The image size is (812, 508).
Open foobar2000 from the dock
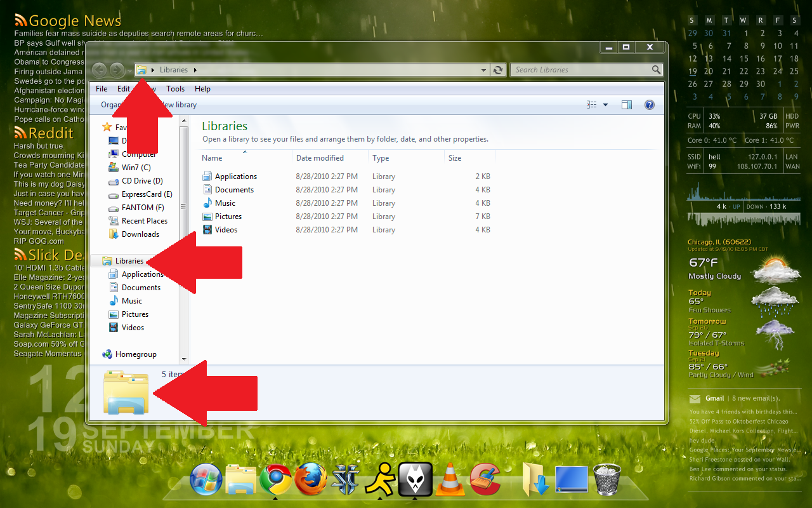414,479
